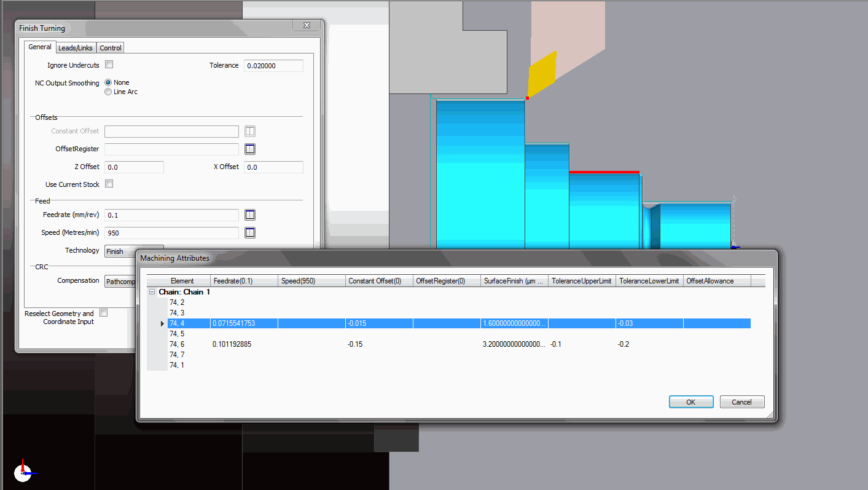Image resolution: width=868 pixels, height=490 pixels.
Task: Click the coordinate axis origin marker
Action: [23, 473]
